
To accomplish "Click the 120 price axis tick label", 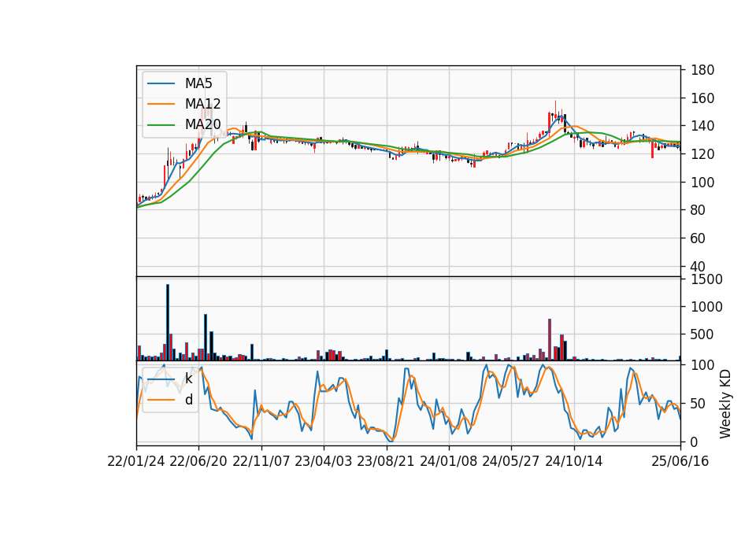I will pyautogui.click(x=702, y=154).
